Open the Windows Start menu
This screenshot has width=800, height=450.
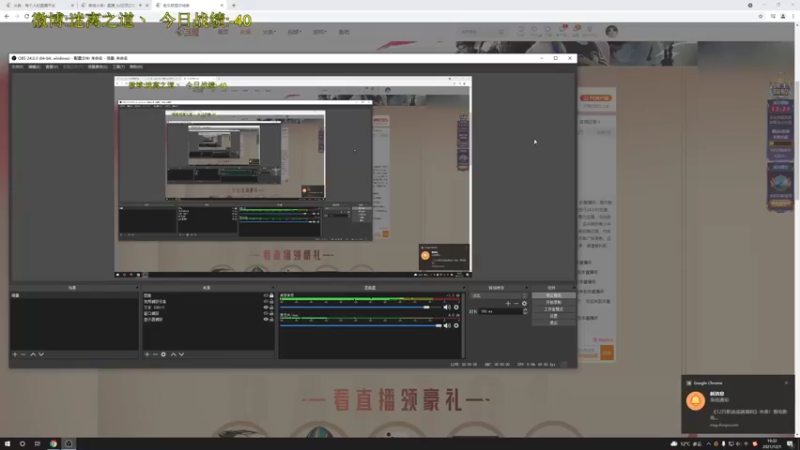click(x=7, y=444)
